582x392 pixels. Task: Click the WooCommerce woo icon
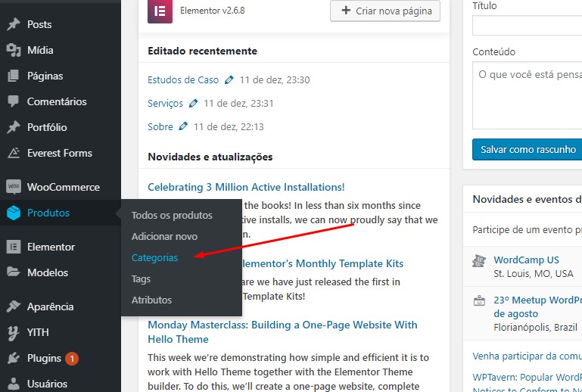coord(14,187)
